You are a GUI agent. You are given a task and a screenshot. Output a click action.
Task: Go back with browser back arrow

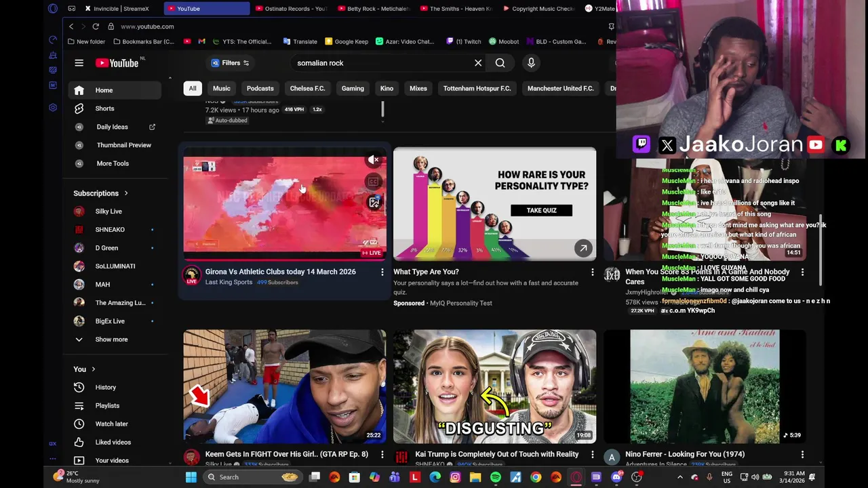[71, 26]
